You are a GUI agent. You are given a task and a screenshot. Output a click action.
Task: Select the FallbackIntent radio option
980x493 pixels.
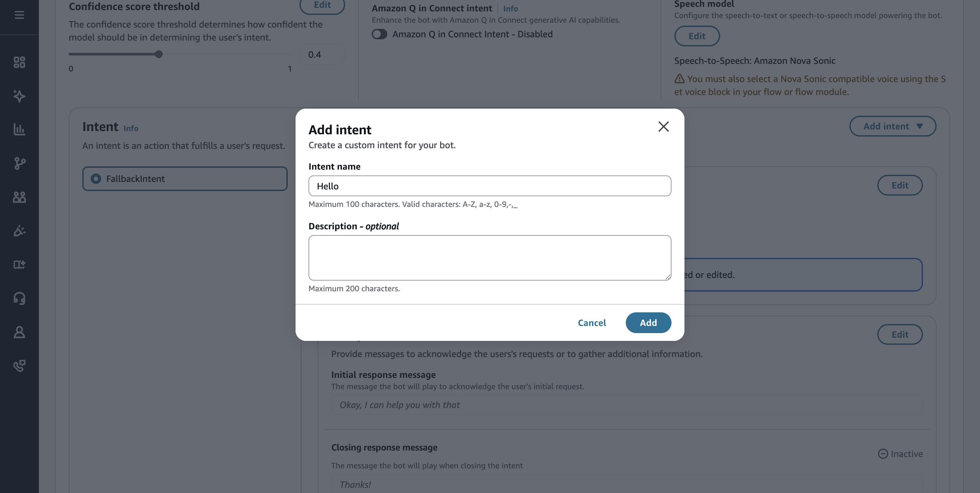pos(96,178)
